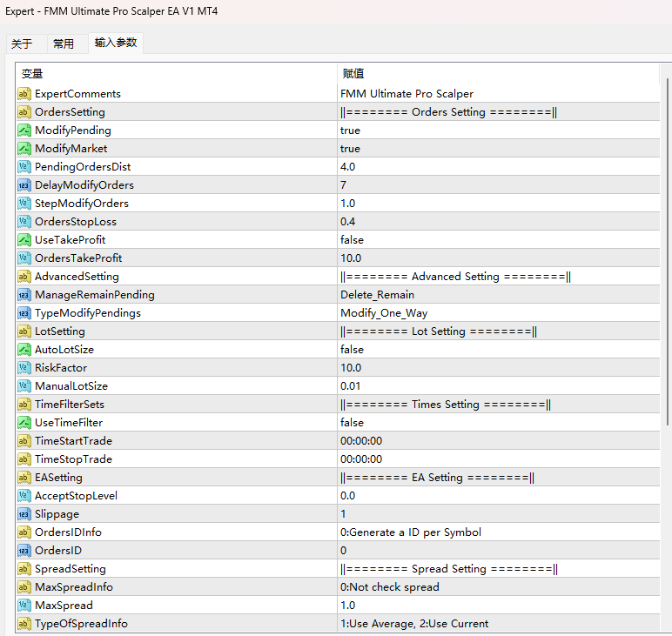This screenshot has width=672, height=636.
Task: Open the 常用 tab
Action: pyautogui.click(x=67, y=44)
